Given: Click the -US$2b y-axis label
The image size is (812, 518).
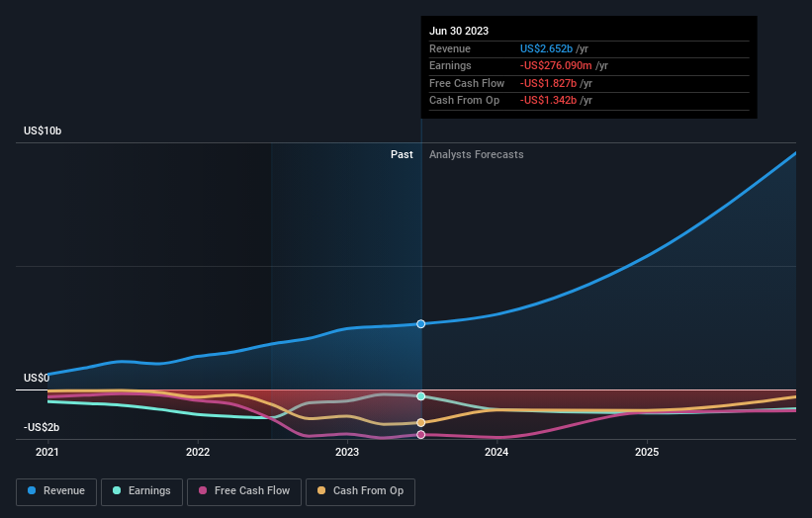Looking at the screenshot, I should (x=42, y=427).
